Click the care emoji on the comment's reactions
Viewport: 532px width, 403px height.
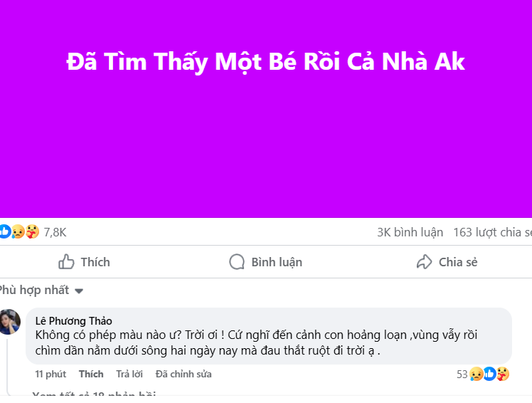coord(502,374)
